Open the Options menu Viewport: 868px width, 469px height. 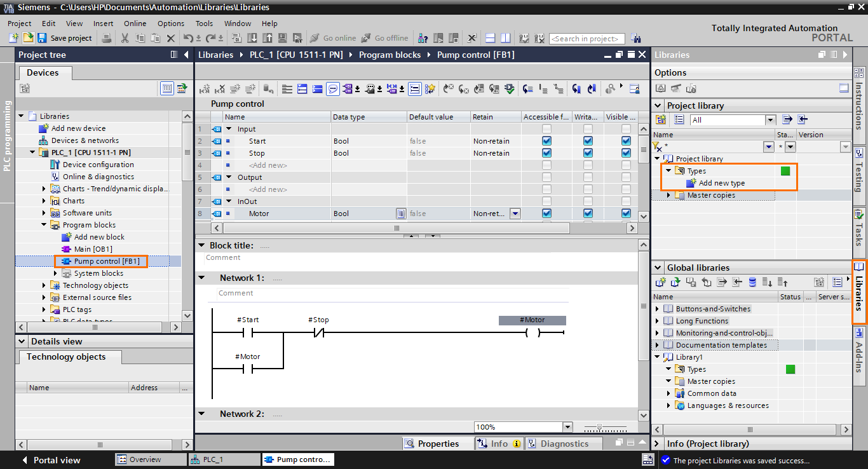170,23
